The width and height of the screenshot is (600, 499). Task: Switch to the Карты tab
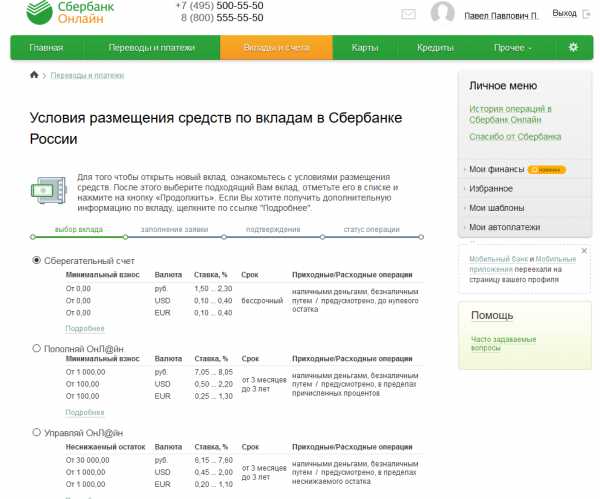(x=365, y=48)
